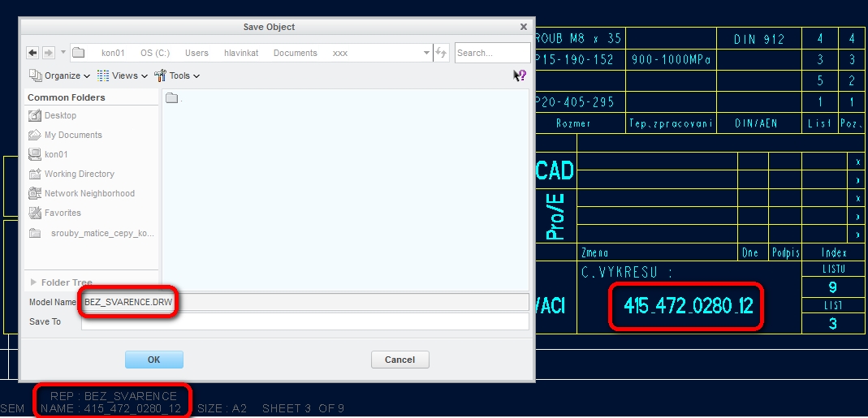This screenshot has width=868, height=418.
Task: Click Tep.zpracovani header in drawing table
Action: (671, 123)
